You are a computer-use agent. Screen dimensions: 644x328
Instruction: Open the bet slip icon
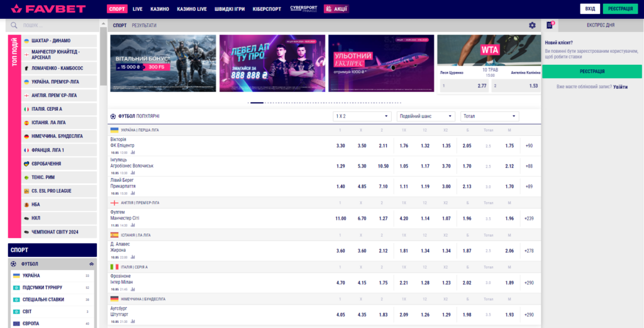pos(550,25)
